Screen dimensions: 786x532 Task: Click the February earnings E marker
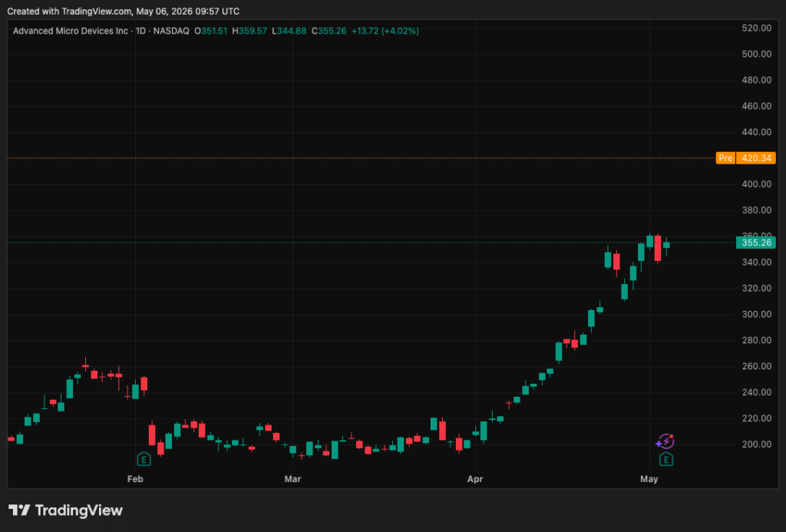point(144,459)
